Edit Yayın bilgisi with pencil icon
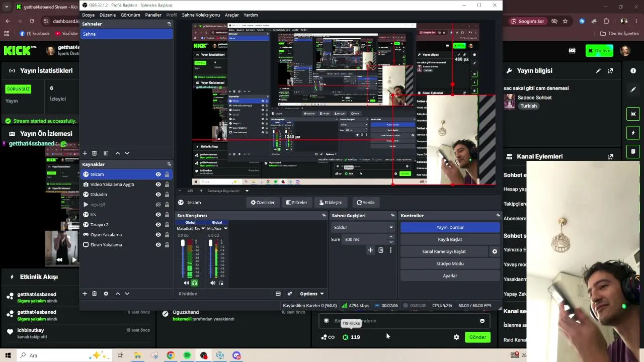The width and height of the screenshot is (644, 362). click(x=598, y=71)
